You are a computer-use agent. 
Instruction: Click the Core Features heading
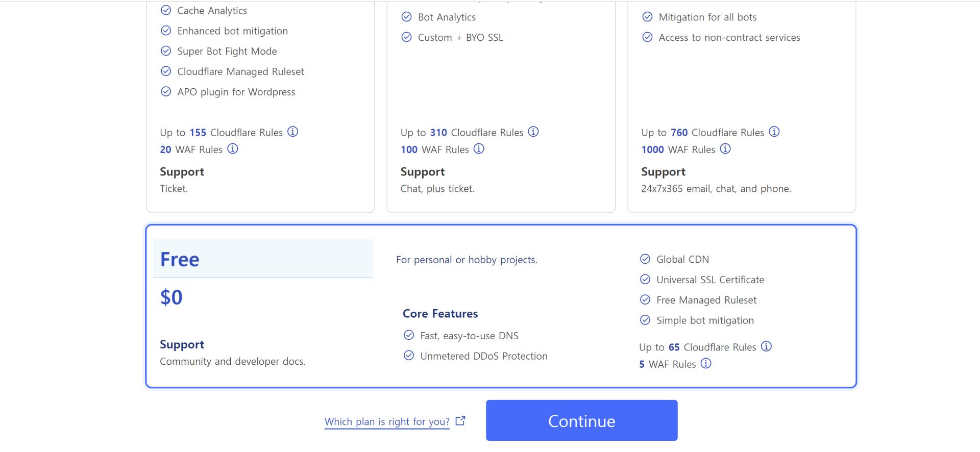point(440,314)
